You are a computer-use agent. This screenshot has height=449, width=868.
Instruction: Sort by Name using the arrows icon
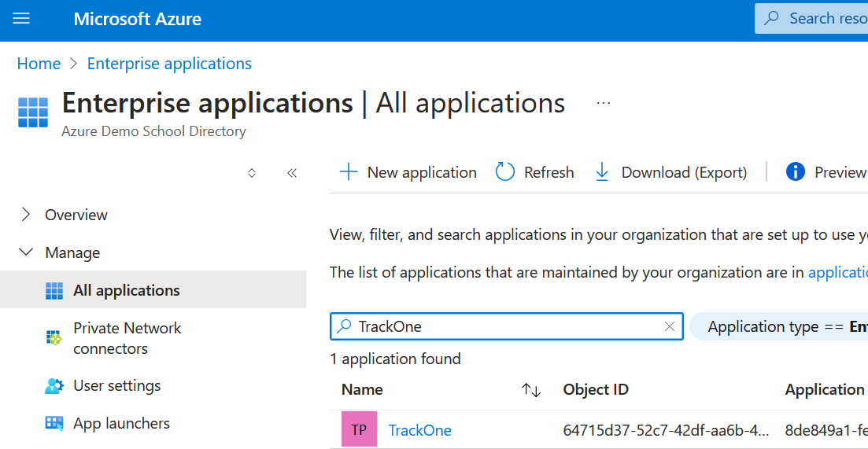tap(531, 390)
